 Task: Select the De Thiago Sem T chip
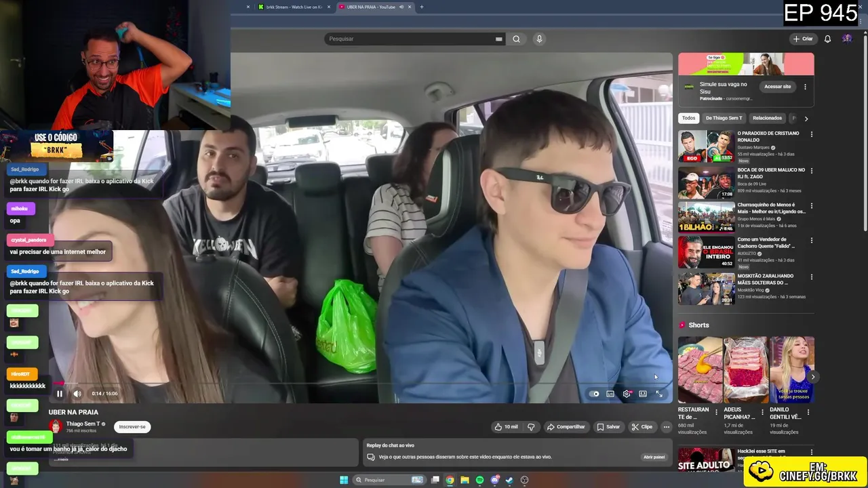pos(723,118)
